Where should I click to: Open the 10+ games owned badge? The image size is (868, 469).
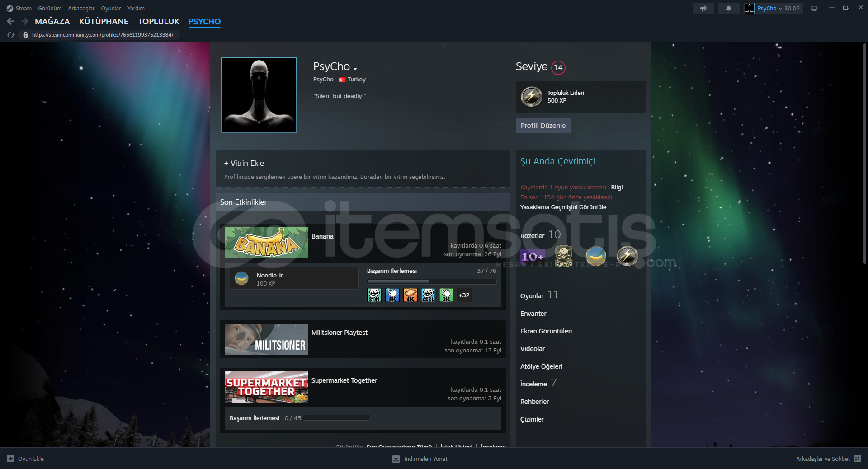click(532, 257)
